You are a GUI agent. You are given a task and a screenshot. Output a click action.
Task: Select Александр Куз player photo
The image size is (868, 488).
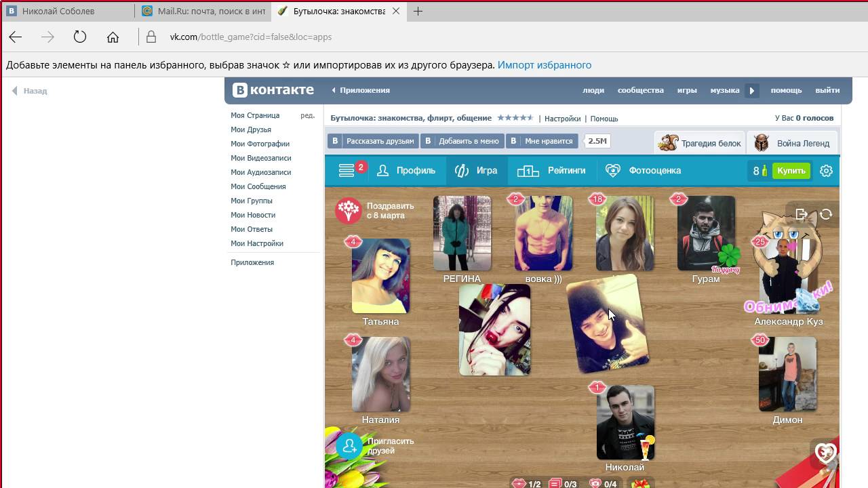787,276
